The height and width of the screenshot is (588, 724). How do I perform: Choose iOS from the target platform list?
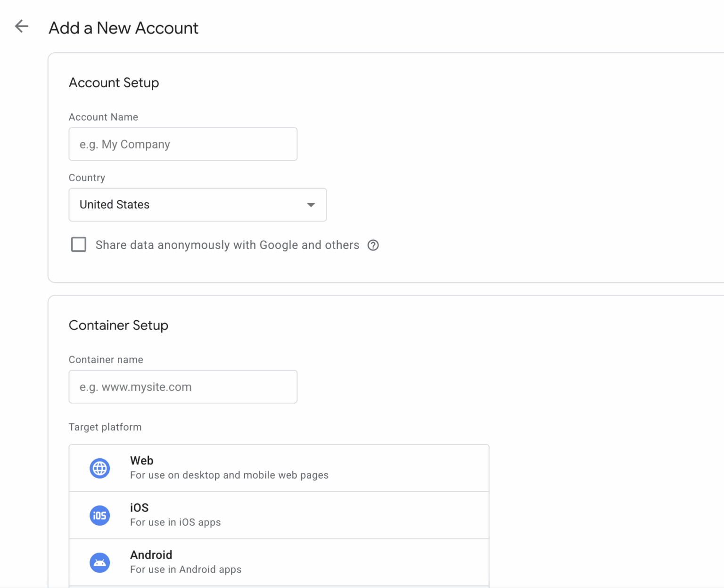(x=278, y=515)
